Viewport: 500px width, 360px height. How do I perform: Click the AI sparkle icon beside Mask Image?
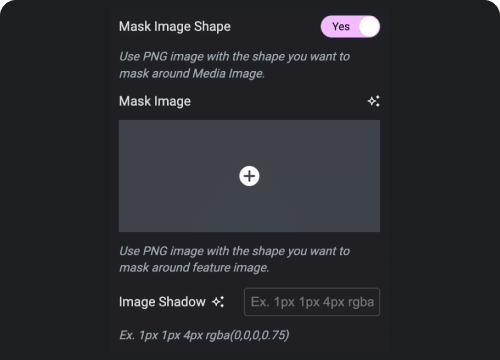point(373,101)
